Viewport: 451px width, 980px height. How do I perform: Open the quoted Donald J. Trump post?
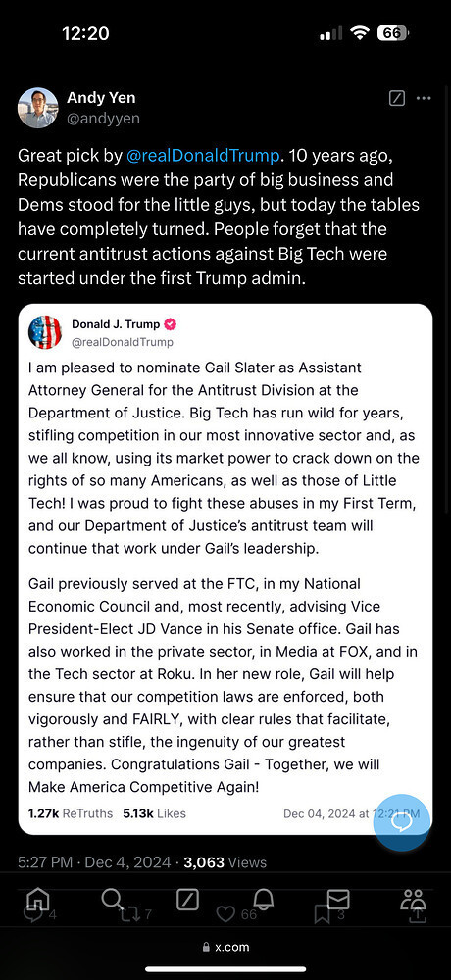225,569
